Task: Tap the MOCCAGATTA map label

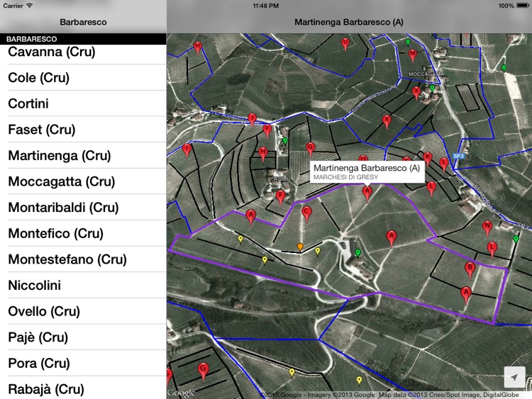Action: [x=426, y=74]
